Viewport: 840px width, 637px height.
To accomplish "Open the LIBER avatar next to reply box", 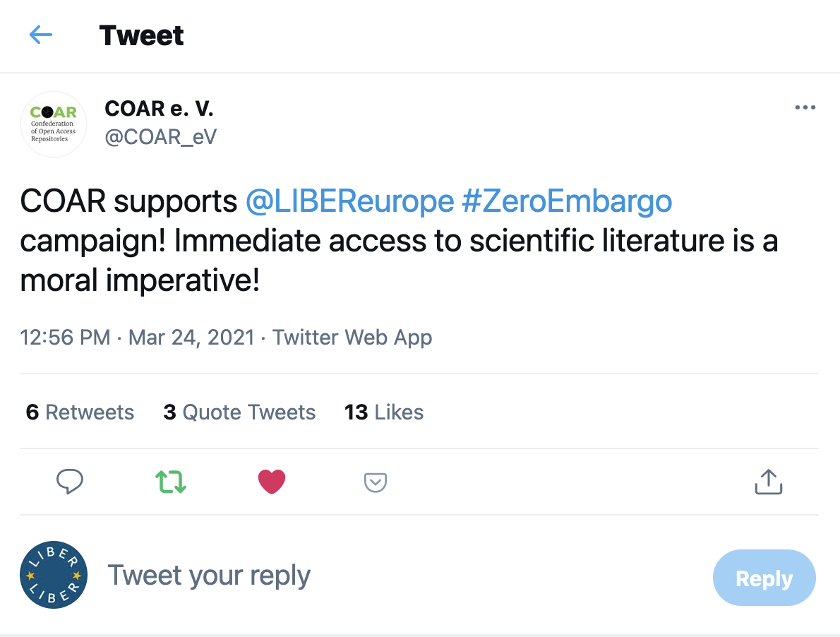I will click(x=54, y=576).
